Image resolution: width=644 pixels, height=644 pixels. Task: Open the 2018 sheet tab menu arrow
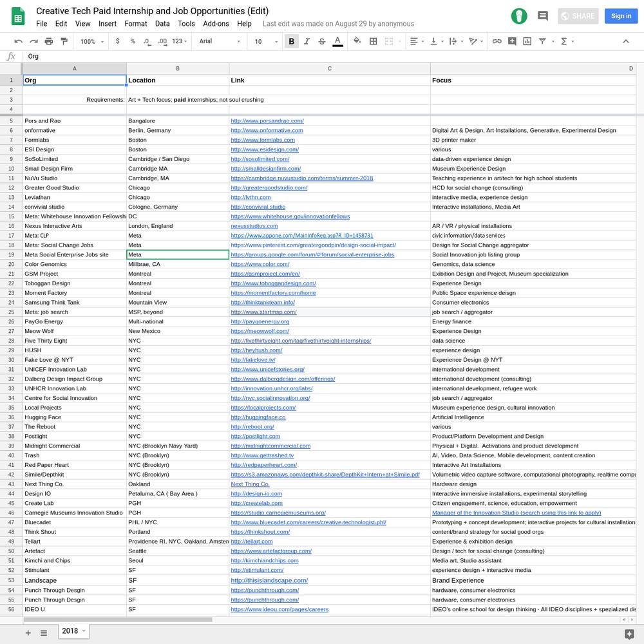(x=84, y=631)
